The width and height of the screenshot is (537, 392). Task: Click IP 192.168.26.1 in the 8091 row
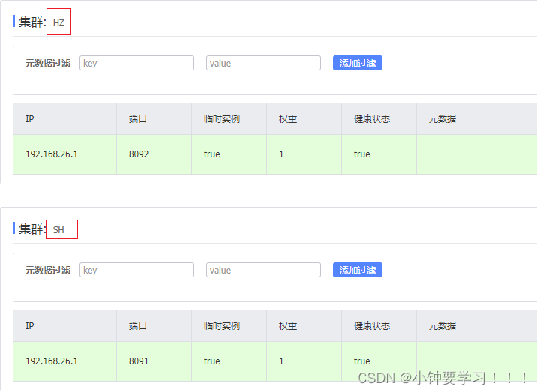[x=52, y=361]
